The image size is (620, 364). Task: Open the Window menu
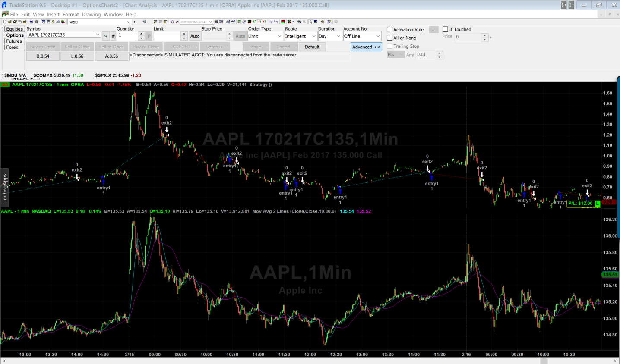(x=113, y=14)
